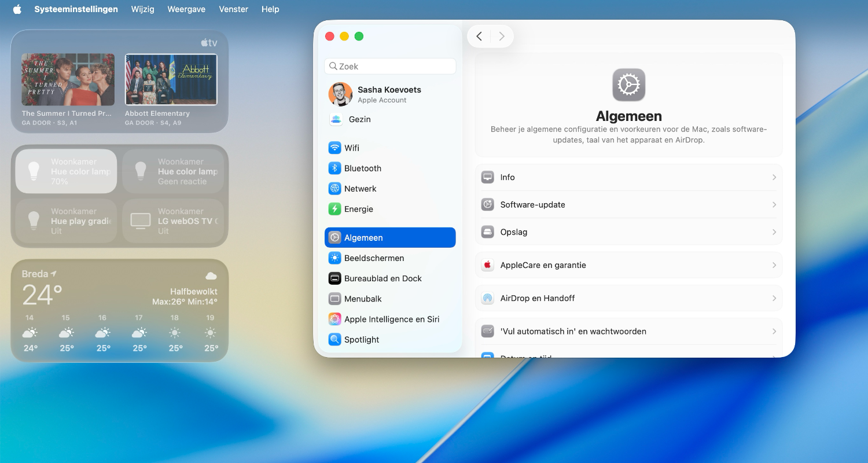Expand the AppleCare en garantie chevron
The width and height of the screenshot is (868, 463).
pyautogui.click(x=774, y=265)
